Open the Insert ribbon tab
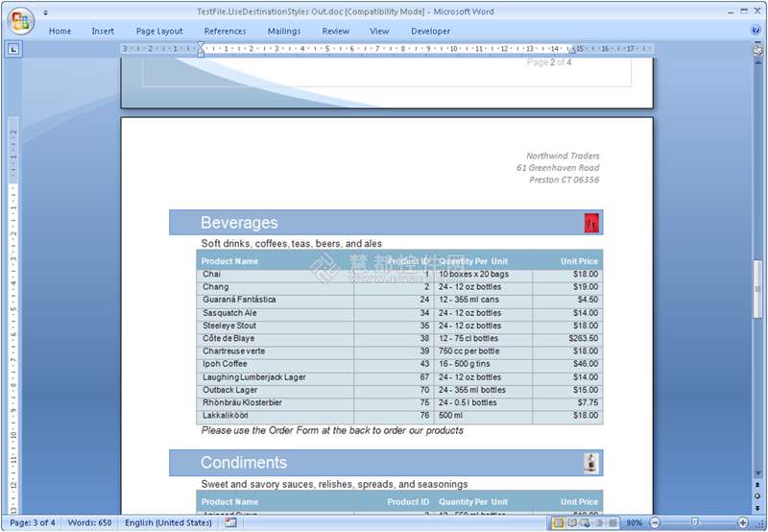 (103, 31)
